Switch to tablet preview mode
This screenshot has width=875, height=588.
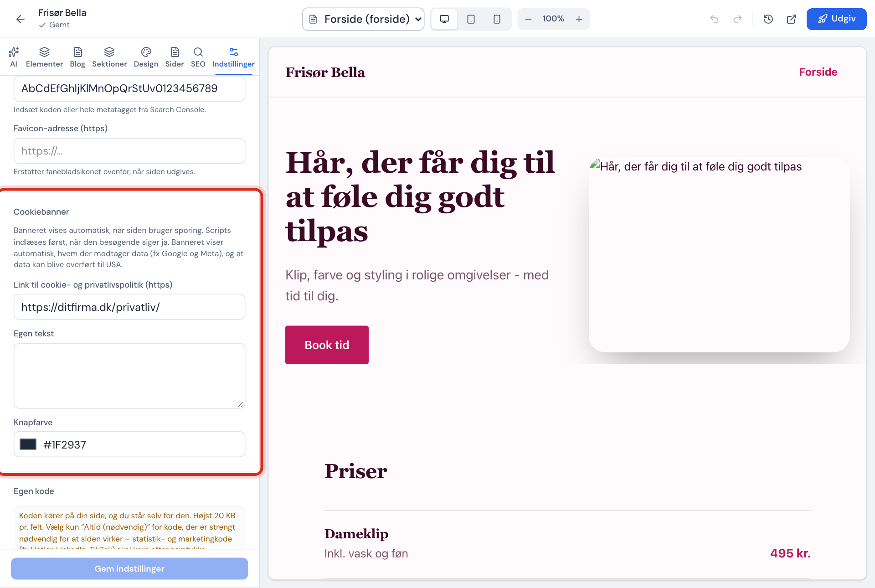tap(471, 19)
